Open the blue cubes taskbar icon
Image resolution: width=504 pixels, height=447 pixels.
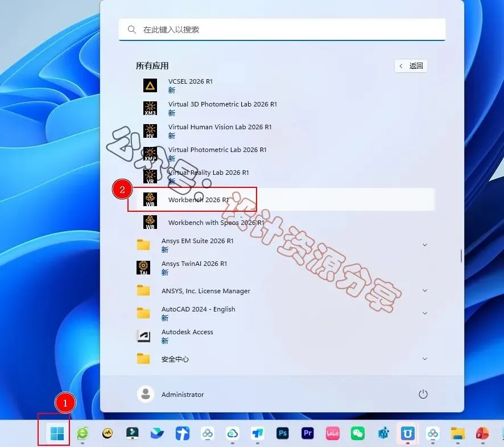(x=383, y=433)
